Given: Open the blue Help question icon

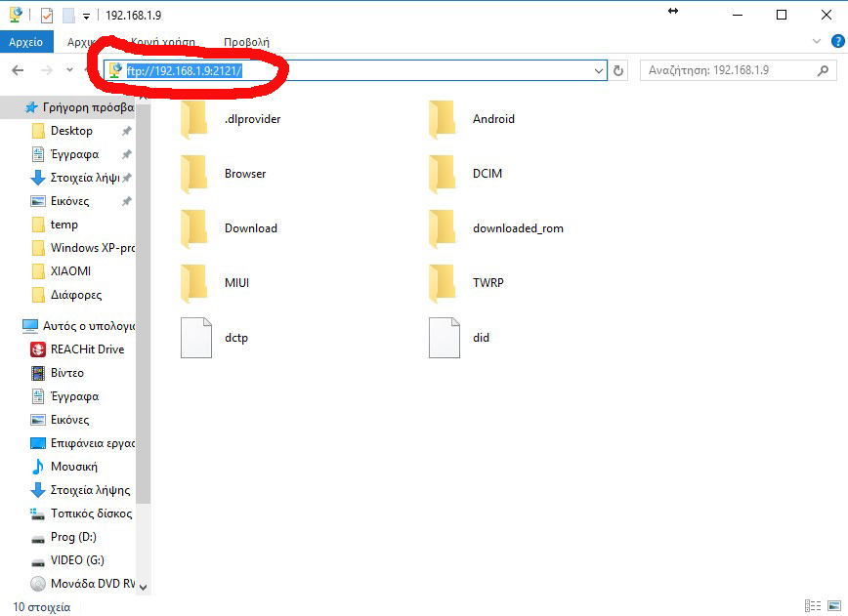Looking at the screenshot, I should (x=837, y=41).
